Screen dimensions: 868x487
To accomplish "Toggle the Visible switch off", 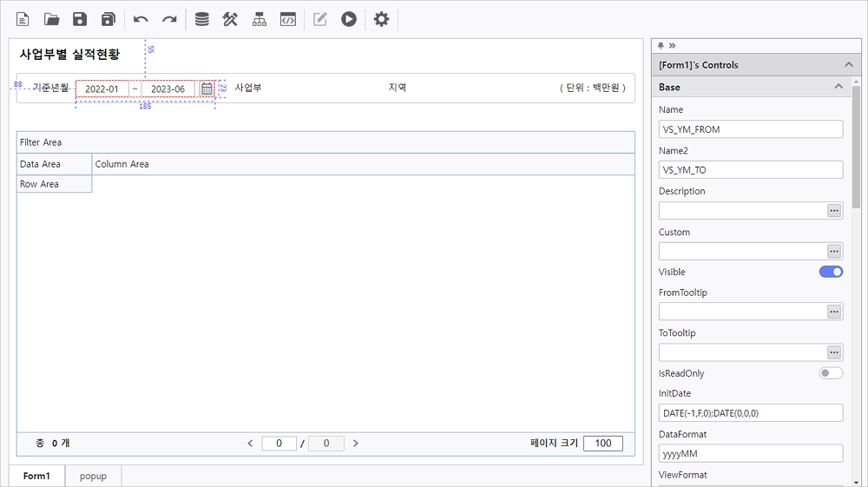I will tap(831, 272).
